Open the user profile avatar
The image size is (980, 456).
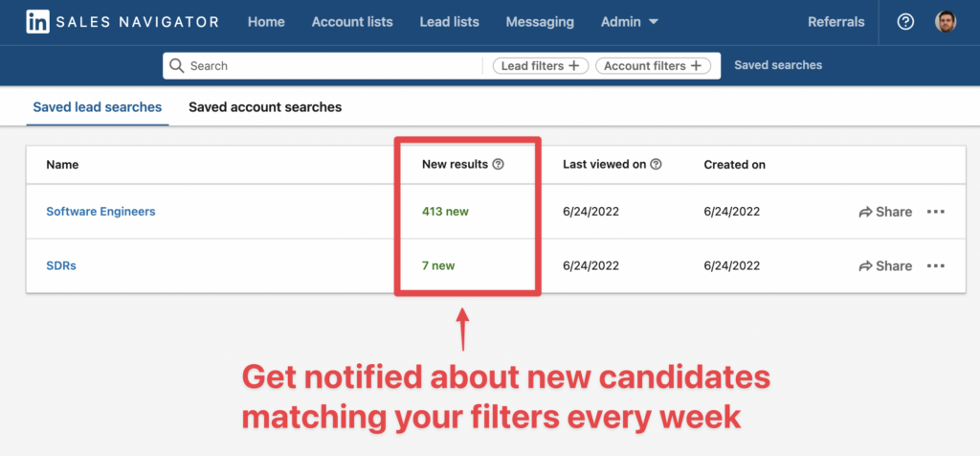(x=946, y=22)
